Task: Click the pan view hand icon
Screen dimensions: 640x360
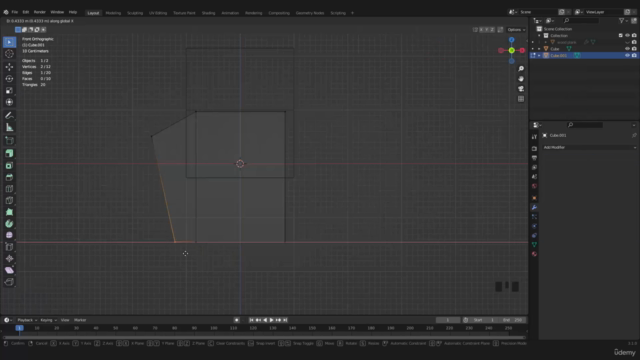Action: point(521,79)
